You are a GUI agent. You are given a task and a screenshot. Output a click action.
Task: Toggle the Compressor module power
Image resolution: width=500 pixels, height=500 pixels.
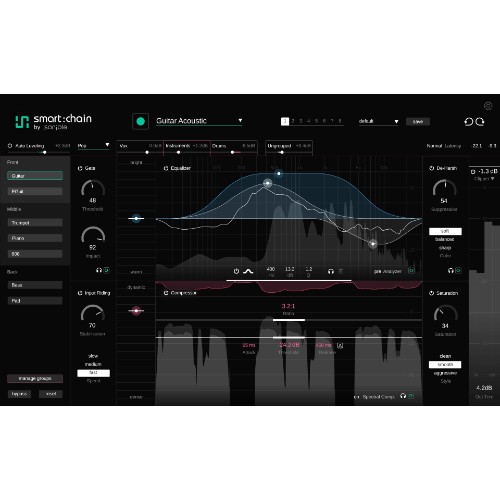point(166,293)
